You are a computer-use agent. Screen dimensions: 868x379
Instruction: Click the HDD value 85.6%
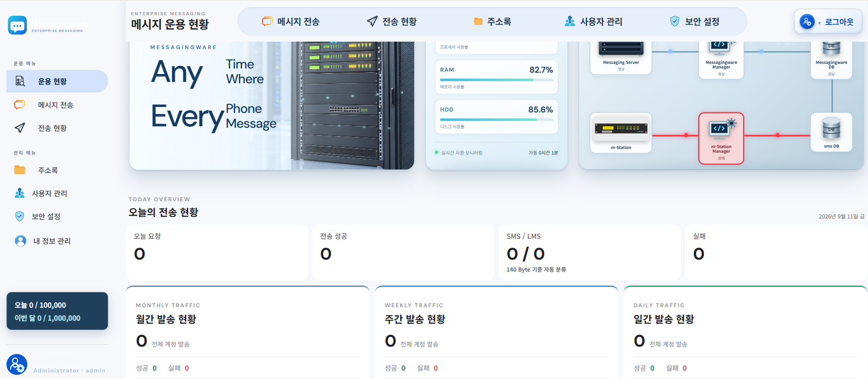pos(541,110)
